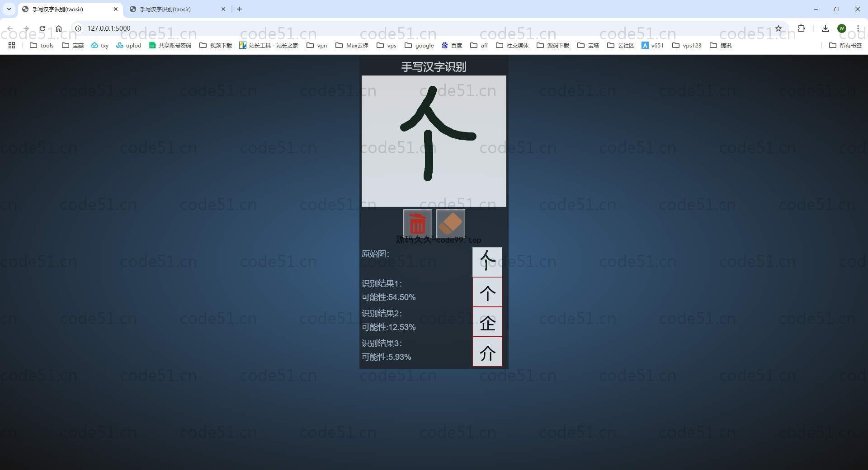Reload the current page

(42, 28)
